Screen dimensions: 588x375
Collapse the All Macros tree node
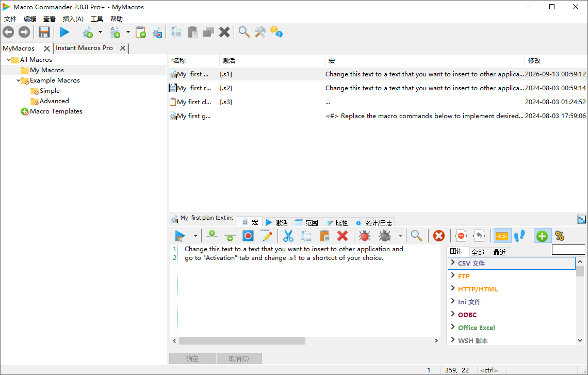pos(9,60)
